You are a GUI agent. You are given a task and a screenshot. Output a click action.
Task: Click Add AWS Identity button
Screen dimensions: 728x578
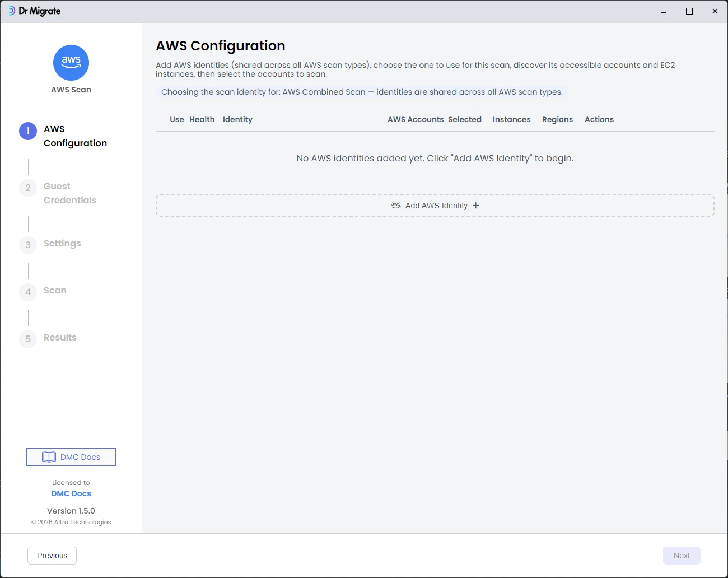pyautogui.click(x=435, y=206)
